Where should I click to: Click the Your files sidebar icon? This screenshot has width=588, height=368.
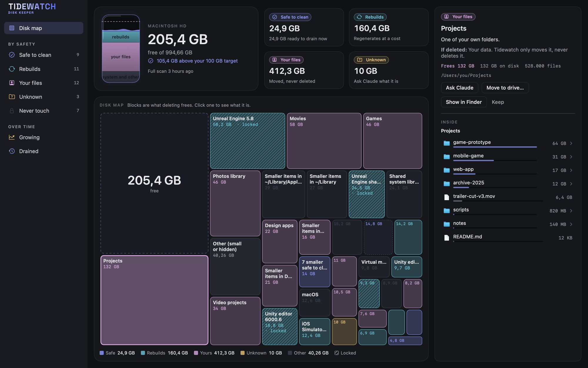pyautogui.click(x=12, y=83)
